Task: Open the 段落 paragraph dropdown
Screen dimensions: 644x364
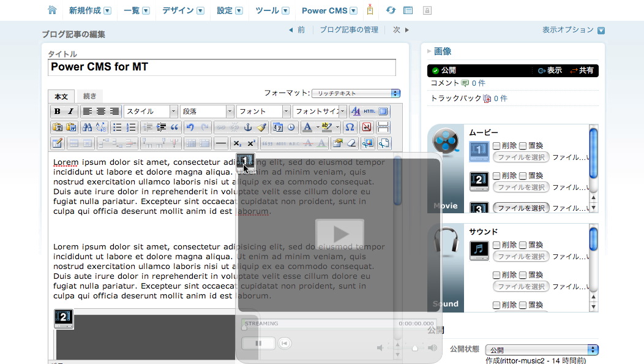Action: (x=207, y=112)
